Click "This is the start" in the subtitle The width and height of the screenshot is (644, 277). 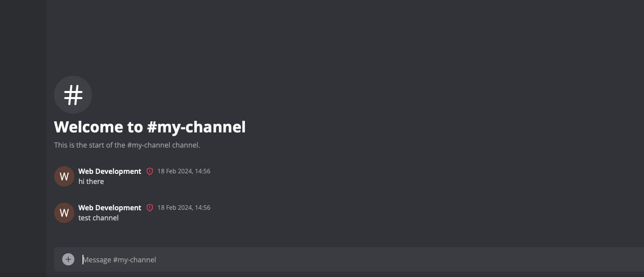pos(81,145)
